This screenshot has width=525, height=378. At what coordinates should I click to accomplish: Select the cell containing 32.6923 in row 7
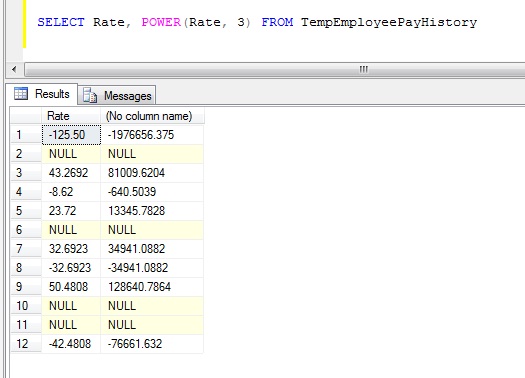click(71, 249)
